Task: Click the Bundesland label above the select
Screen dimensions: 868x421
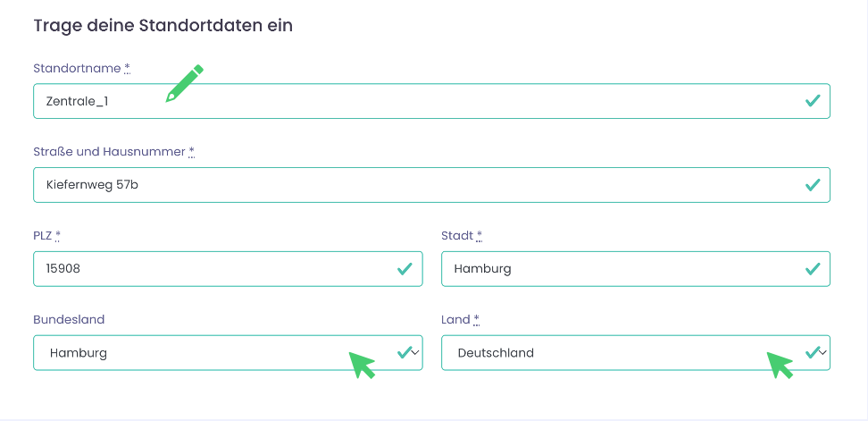Action: pyautogui.click(x=69, y=319)
